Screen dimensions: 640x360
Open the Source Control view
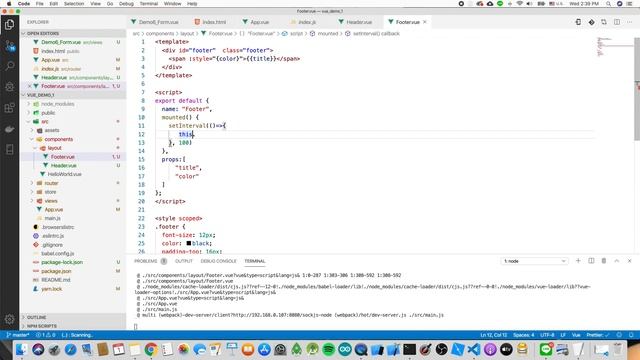[x=9, y=46]
